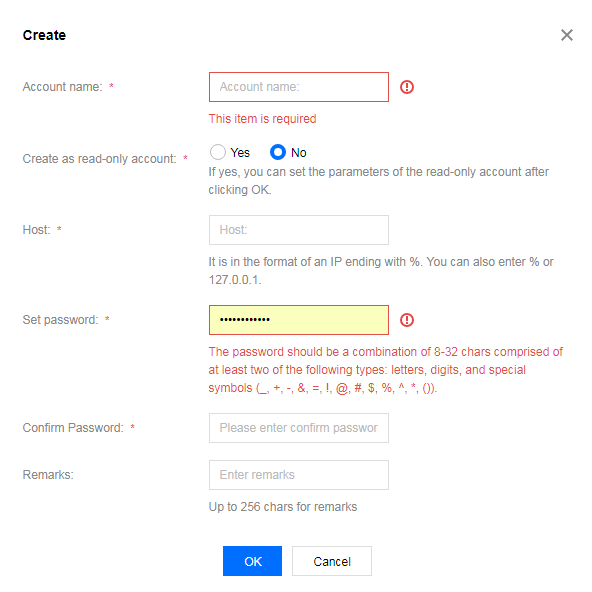Click the 'Up to 256 chars' remarks hint
This screenshot has height=592, width=592.
click(283, 507)
